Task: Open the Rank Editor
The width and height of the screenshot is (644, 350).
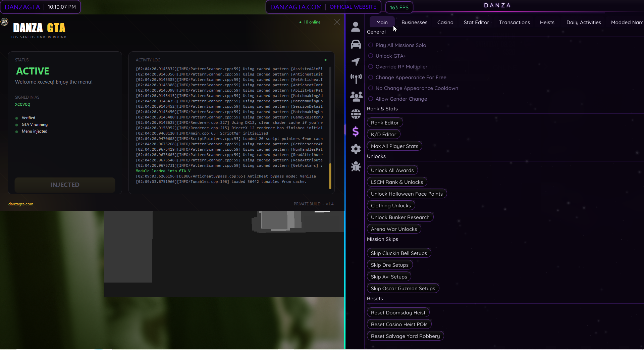Action: click(x=385, y=123)
